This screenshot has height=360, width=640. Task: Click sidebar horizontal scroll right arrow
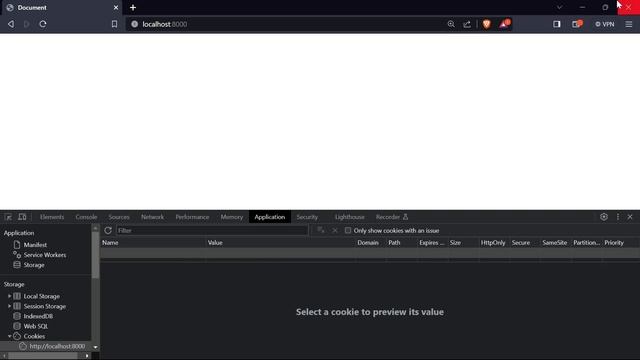(x=87, y=356)
